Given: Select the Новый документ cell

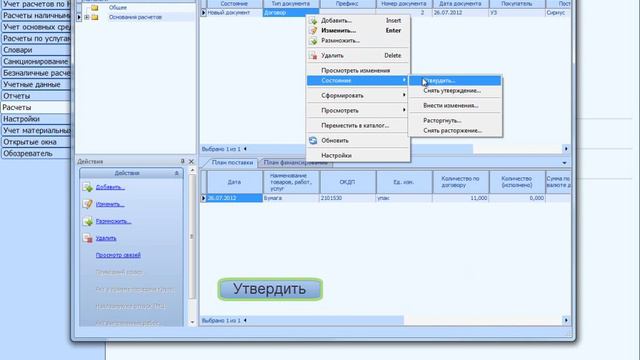Looking at the screenshot, I should click(x=235, y=13).
